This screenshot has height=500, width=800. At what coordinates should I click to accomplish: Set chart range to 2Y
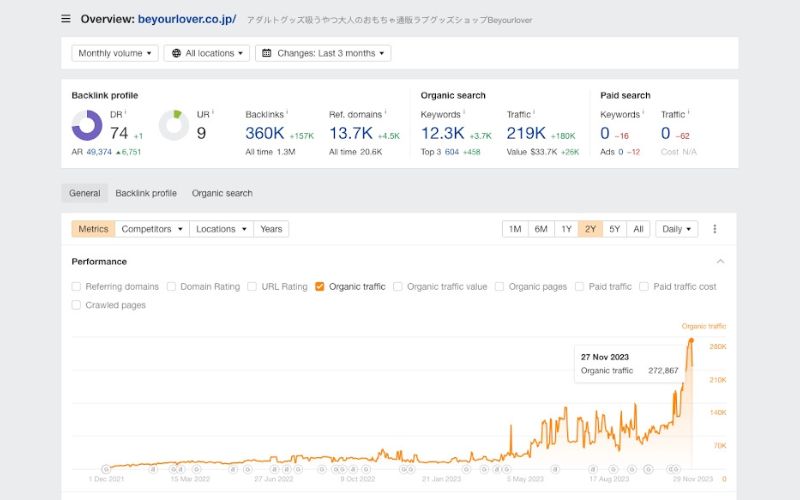point(590,229)
